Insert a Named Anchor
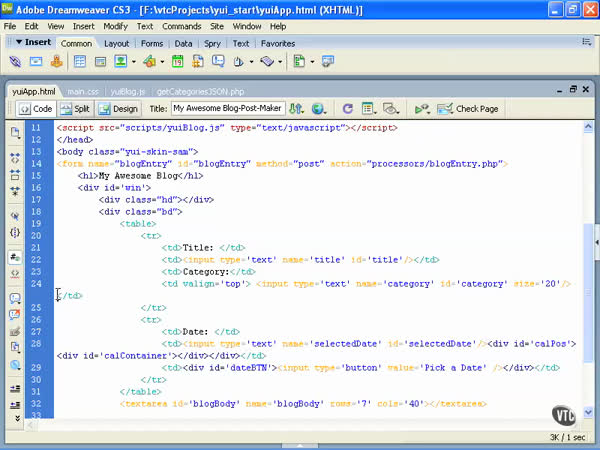The height and width of the screenshot is (450, 600). pos(57,62)
